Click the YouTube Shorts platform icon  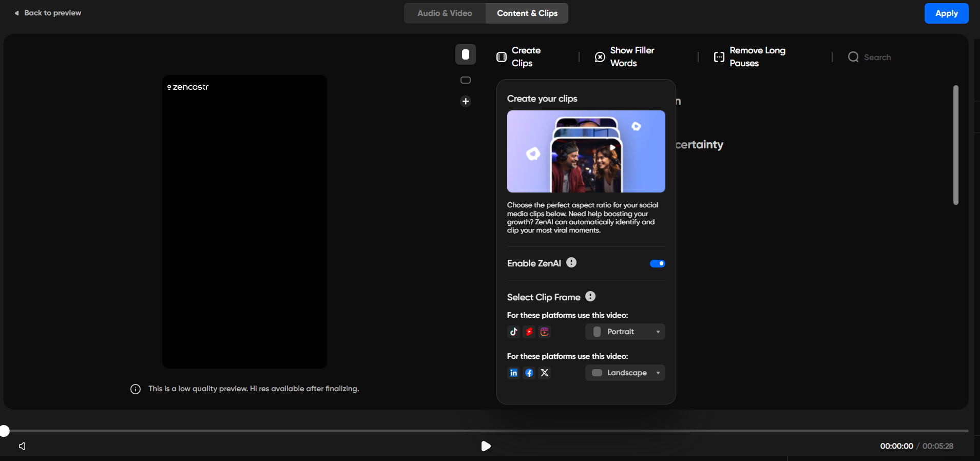pos(529,332)
